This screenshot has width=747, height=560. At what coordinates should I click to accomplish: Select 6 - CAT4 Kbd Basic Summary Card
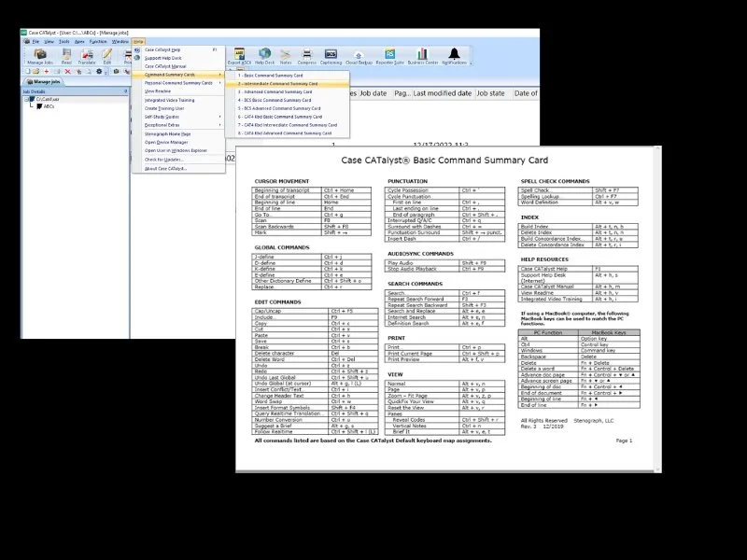pyautogui.click(x=288, y=117)
